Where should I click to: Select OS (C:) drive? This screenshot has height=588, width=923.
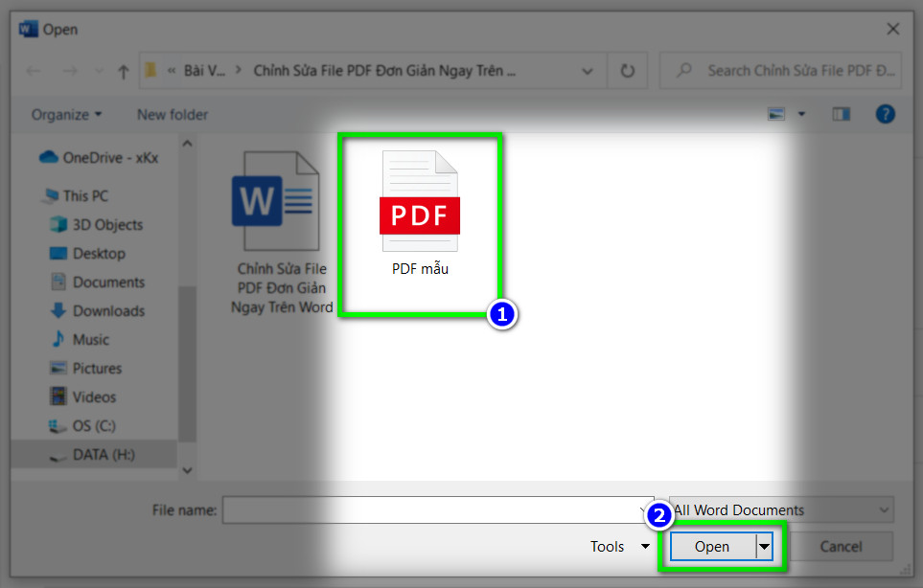point(81,426)
